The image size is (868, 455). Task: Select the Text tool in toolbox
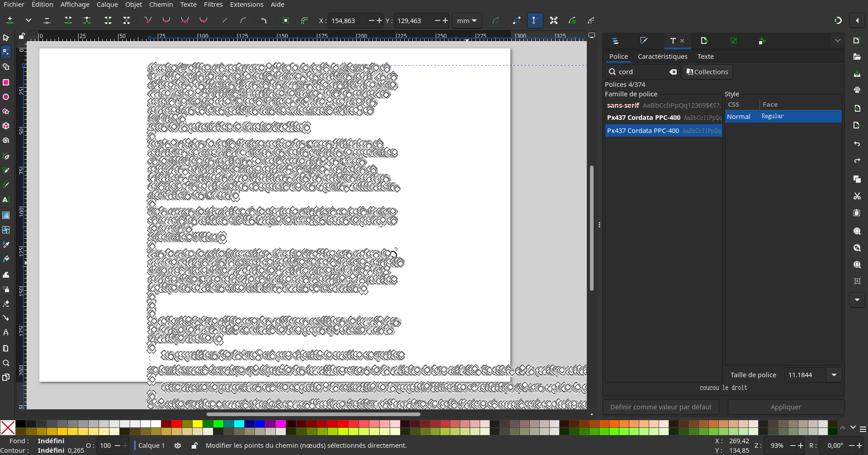(x=6, y=200)
